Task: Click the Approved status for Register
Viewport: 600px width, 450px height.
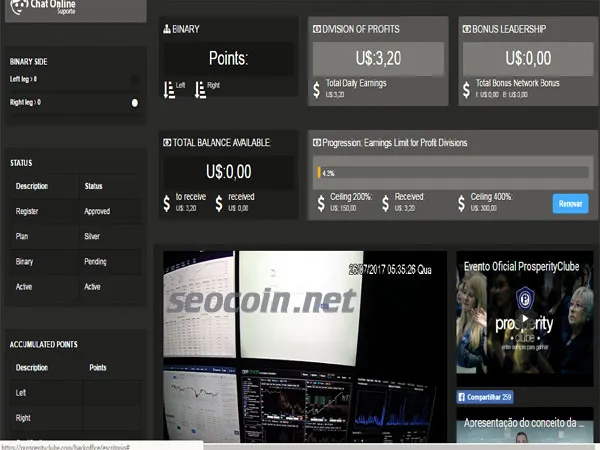Action: pyautogui.click(x=97, y=211)
